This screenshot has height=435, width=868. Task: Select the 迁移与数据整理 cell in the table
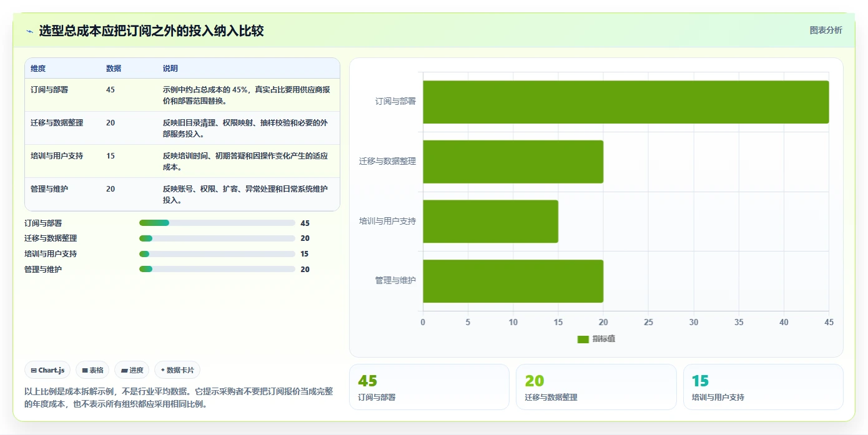(x=57, y=123)
